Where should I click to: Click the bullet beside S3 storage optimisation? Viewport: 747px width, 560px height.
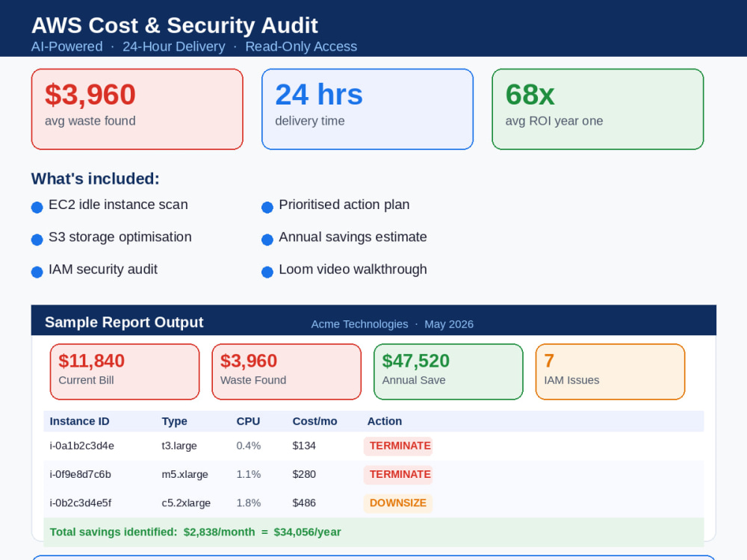pyautogui.click(x=37, y=240)
